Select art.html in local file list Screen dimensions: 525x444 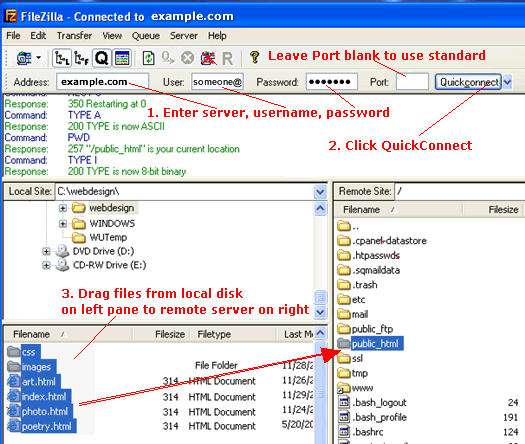(39, 382)
